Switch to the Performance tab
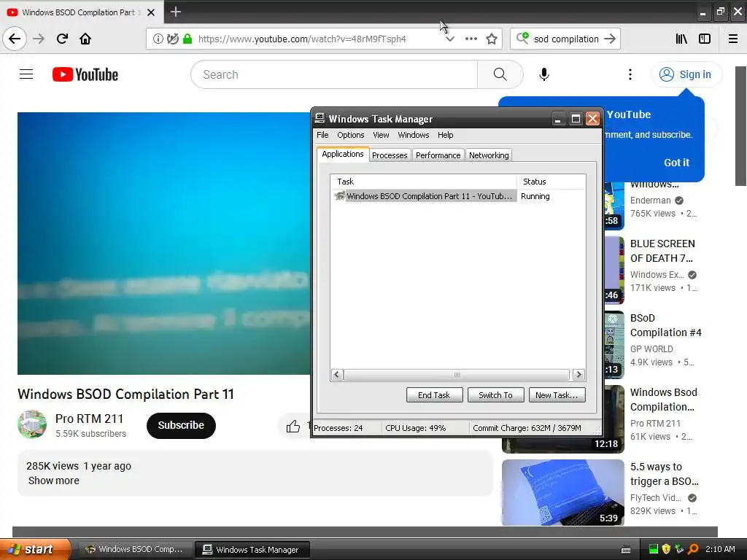 (438, 155)
